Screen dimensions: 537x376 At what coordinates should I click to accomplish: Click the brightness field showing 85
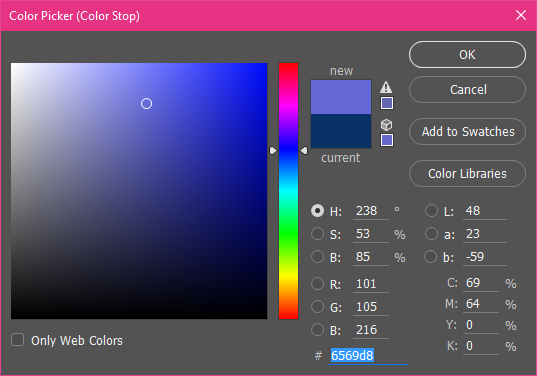click(371, 257)
